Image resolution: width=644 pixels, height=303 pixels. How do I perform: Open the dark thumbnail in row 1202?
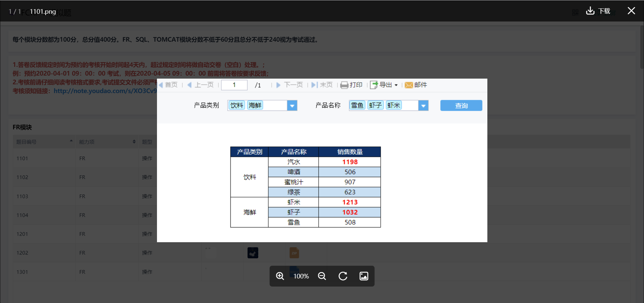pos(253,253)
